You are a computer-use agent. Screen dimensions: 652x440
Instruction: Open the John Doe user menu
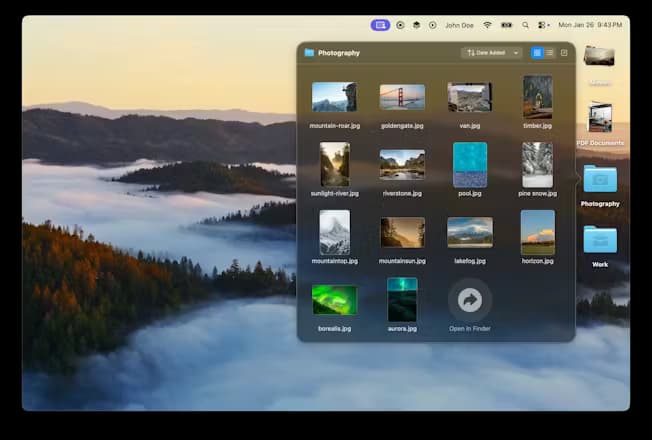pyautogui.click(x=460, y=25)
